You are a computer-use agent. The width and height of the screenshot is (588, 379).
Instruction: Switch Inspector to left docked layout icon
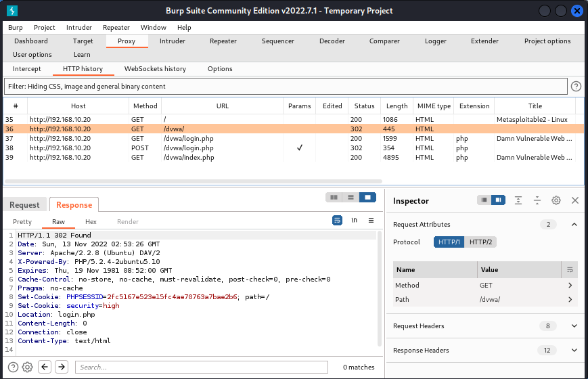[484, 200]
